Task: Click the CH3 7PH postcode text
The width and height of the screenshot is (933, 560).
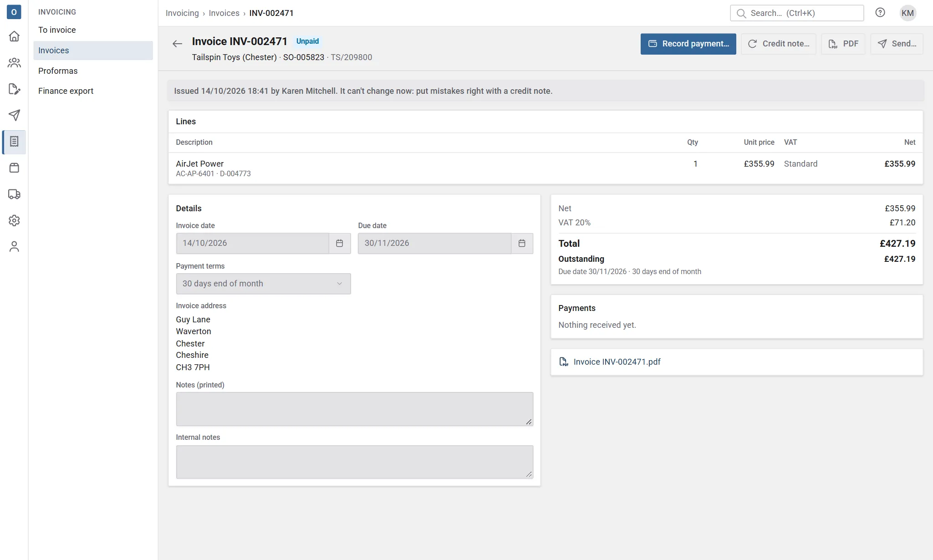Action: click(193, 367)
